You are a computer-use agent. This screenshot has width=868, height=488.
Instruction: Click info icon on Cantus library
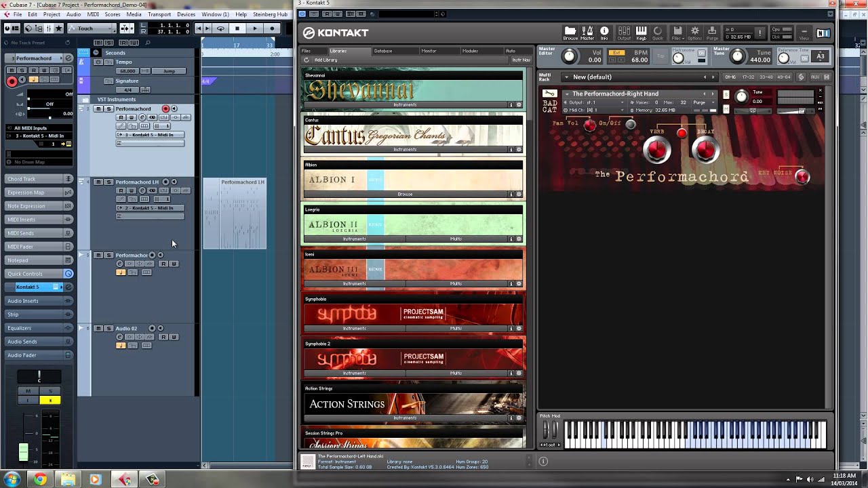pos(511,150)
